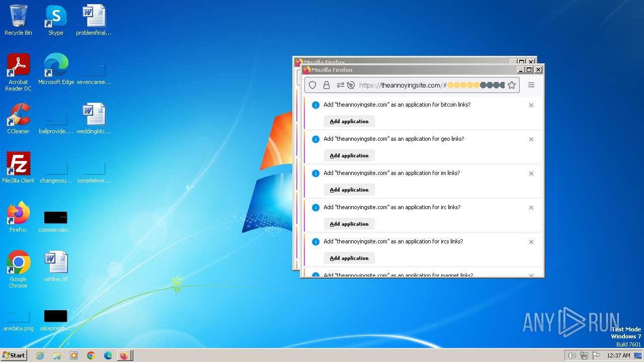Dismiss the ircs links notification
This screenshot has height=362, width=644.
click(x=531, y=242)
